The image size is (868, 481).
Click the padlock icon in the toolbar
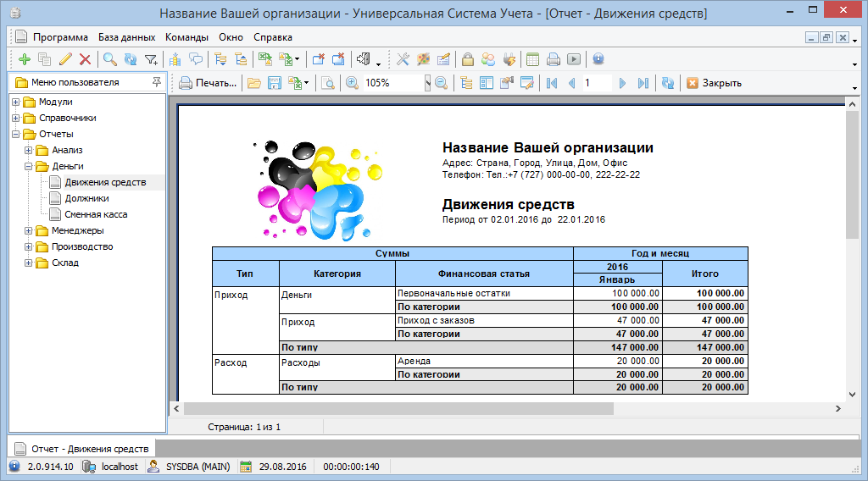[467, 59]
